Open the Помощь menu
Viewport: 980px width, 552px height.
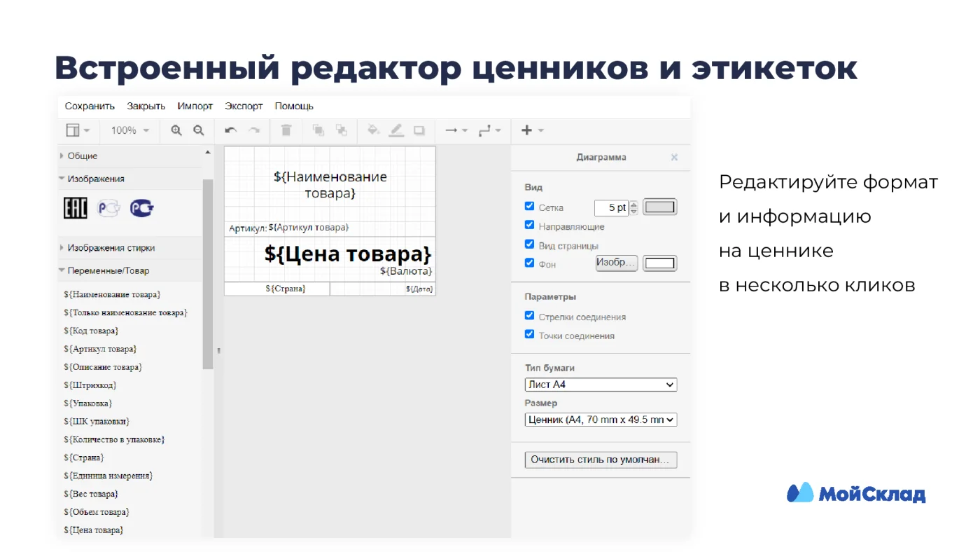[294, 106]
